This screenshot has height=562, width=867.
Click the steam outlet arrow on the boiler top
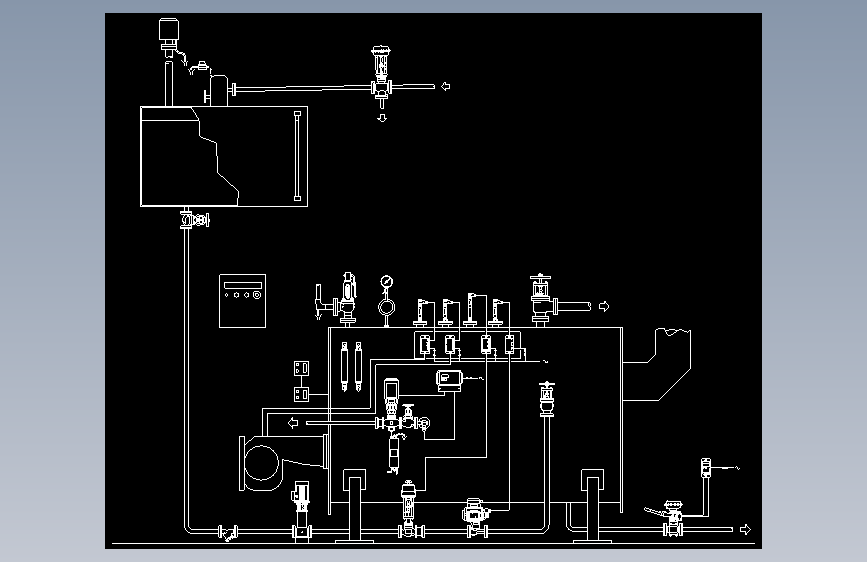(x=604, y=306)
